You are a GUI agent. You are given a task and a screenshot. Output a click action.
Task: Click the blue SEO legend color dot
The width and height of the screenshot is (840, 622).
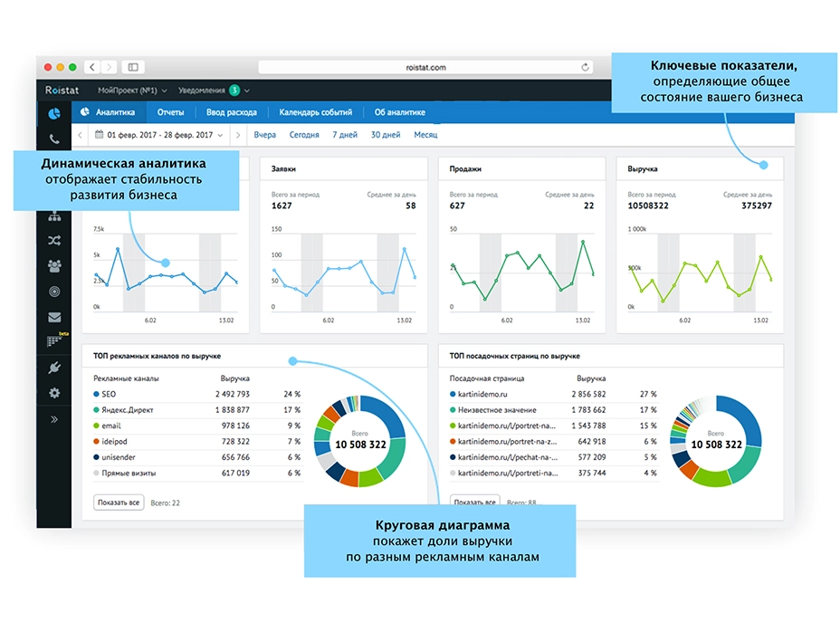tap(97, 395)
